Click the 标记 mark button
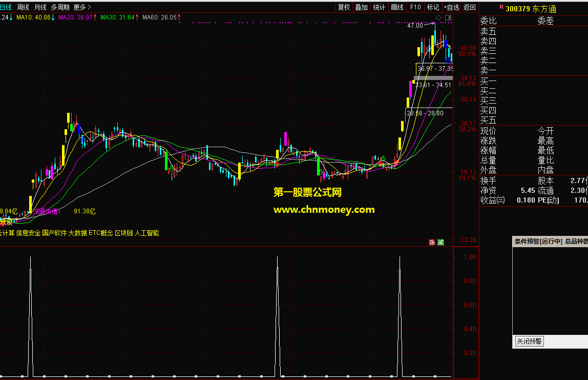This screenshot has width=588, height=380. 433,7
